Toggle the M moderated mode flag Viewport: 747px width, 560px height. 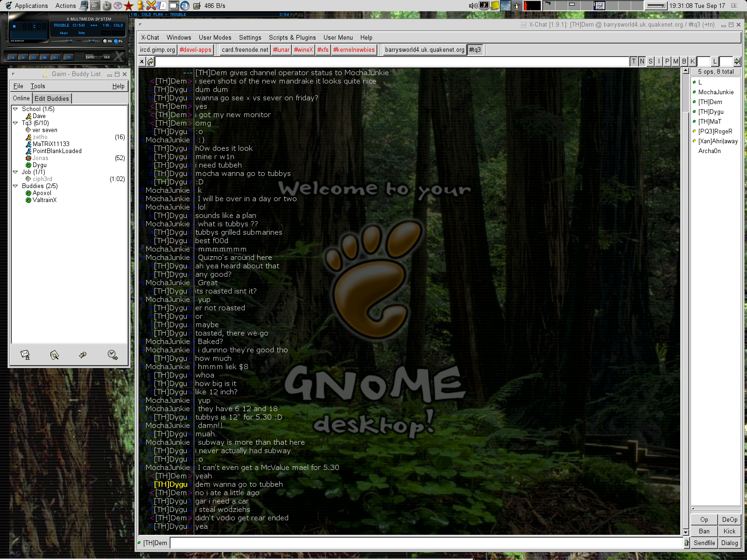pyautogui.click(x=676, y=61)
